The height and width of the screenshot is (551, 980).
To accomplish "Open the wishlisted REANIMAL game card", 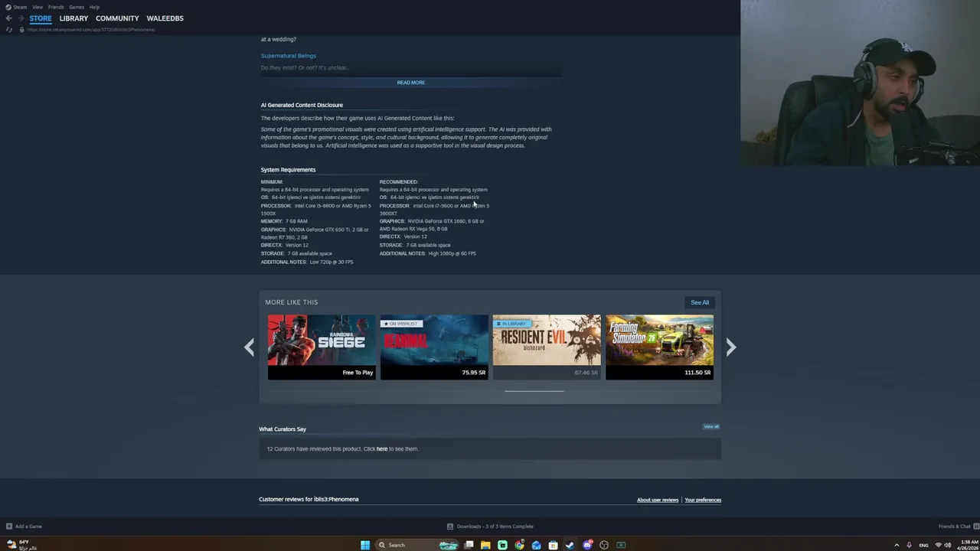I will click(434, 347).
